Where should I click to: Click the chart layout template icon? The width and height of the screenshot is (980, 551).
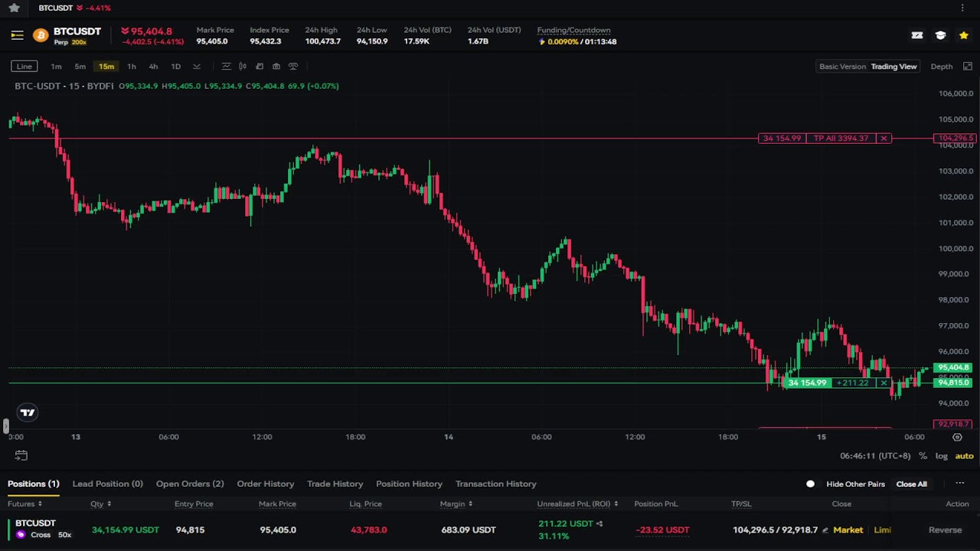pos(260,67)
